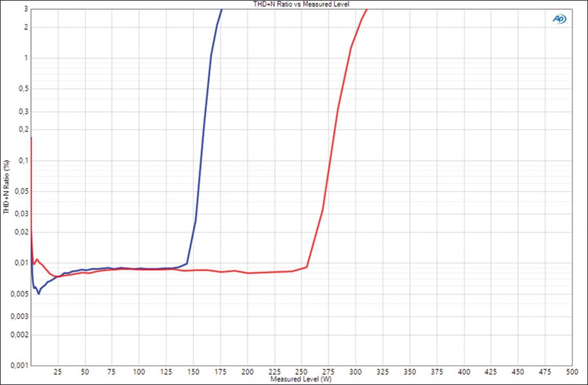The height and width of the screenshot is (385, 588).
Task: Select the x-axis tick value 50
Action: 85,372
